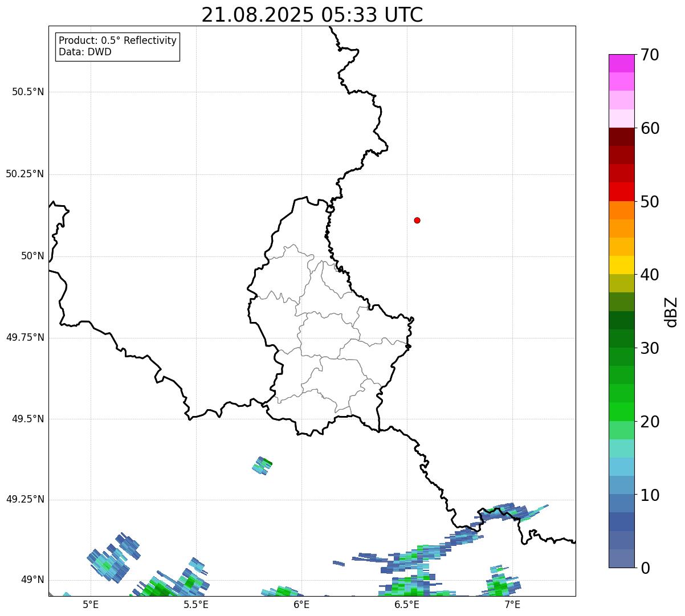Click the '6.5°E' longitude label

[407, 605]
